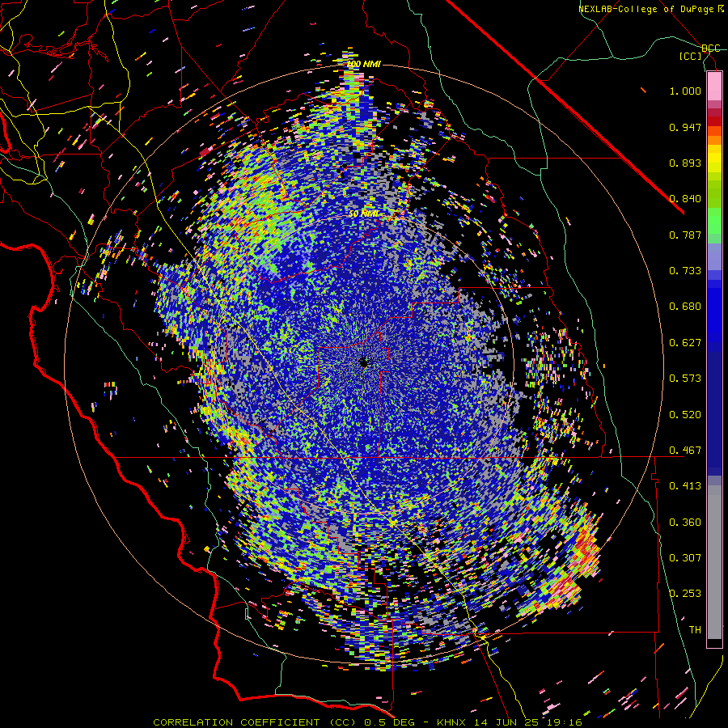Viewport: 728px width, 728px height.
Task: Pick the pink swatch at the top of the color bar
Action: click(714, 87)
